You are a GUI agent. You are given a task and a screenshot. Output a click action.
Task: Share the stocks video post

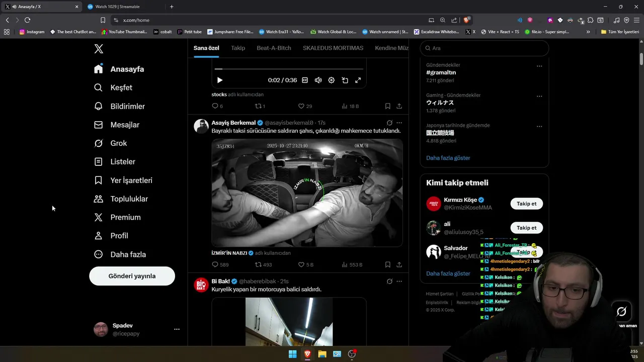[x=399, y=106]
